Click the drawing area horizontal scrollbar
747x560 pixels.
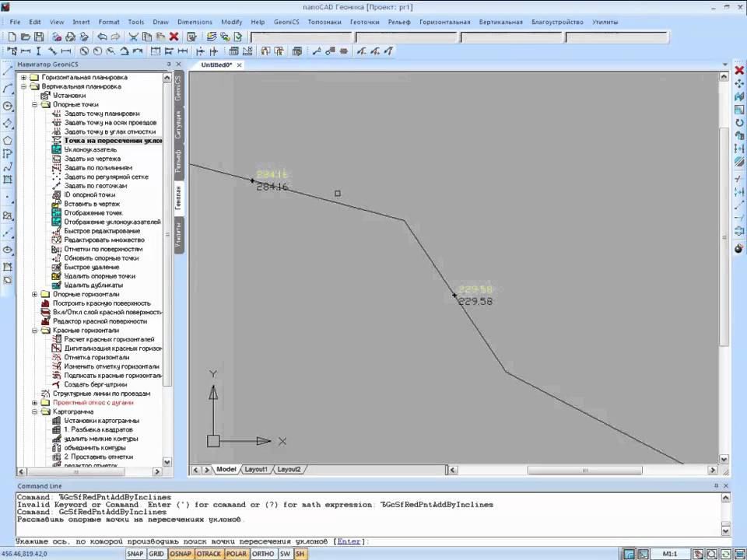click(584, 470)
